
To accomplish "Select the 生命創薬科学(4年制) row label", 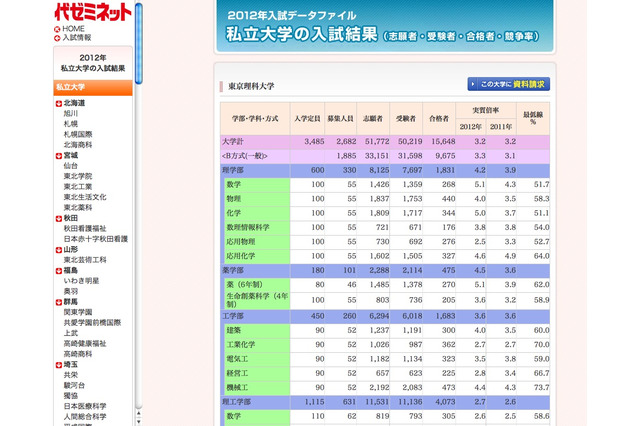I will pyautogui.click(x=257, y=300).
